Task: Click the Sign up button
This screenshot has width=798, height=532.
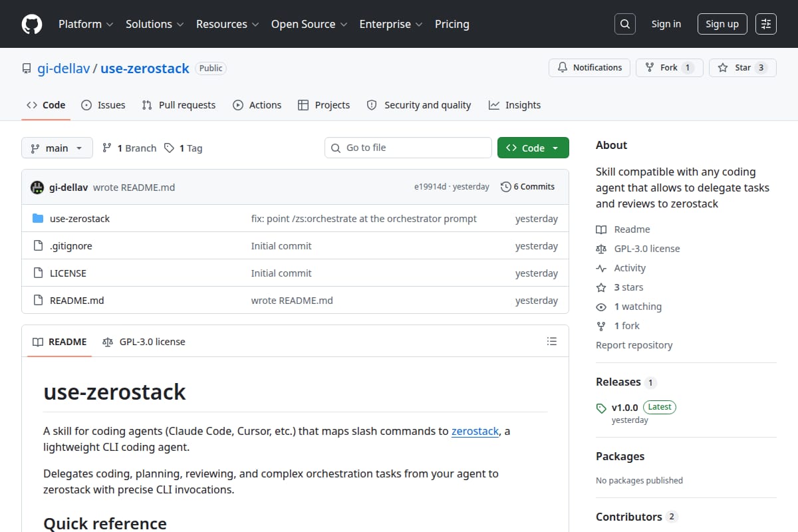Action: tap(722, 24)
